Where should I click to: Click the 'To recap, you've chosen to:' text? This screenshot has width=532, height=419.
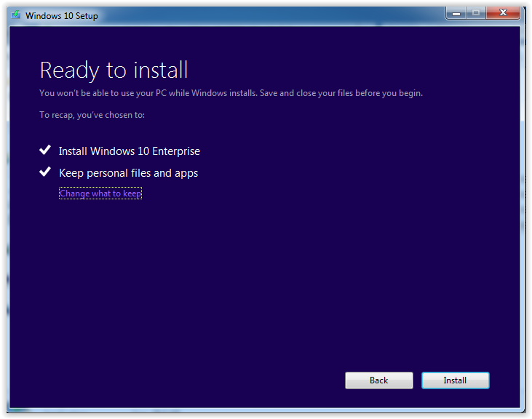coord(92,115)
